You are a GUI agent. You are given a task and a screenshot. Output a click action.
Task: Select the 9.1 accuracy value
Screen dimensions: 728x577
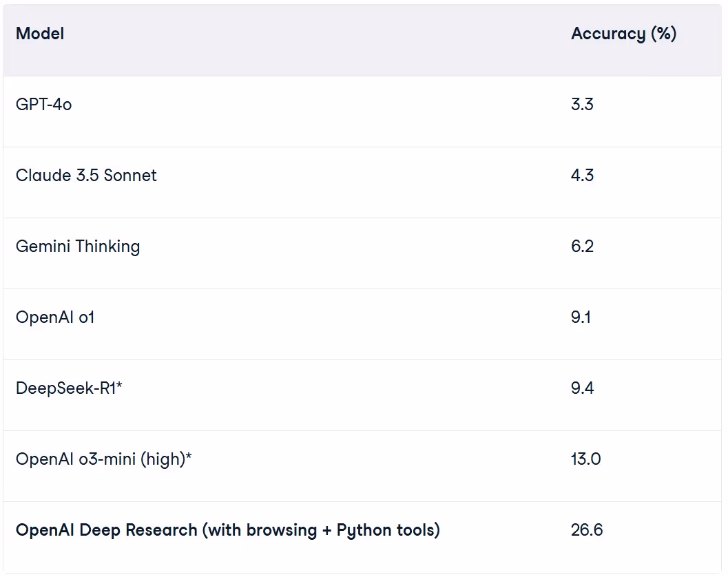point(581,317)
